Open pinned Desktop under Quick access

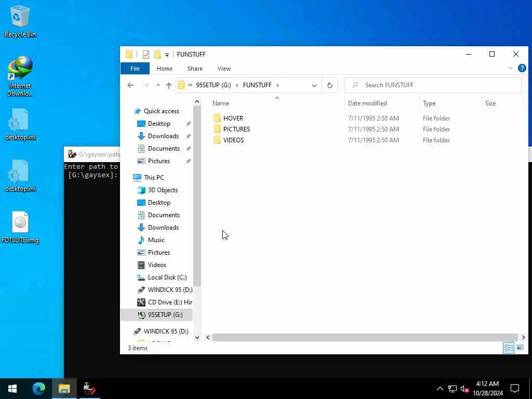159,124
